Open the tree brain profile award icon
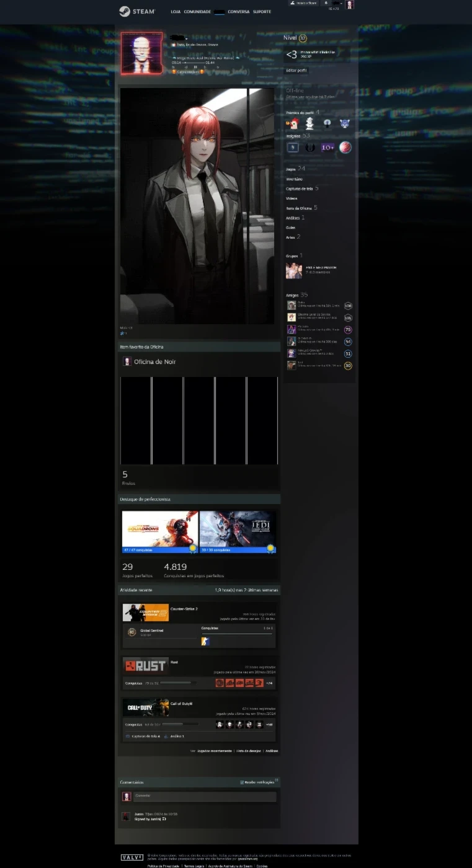Viewport: 472px width, 868px height. (x=327, y=123)
